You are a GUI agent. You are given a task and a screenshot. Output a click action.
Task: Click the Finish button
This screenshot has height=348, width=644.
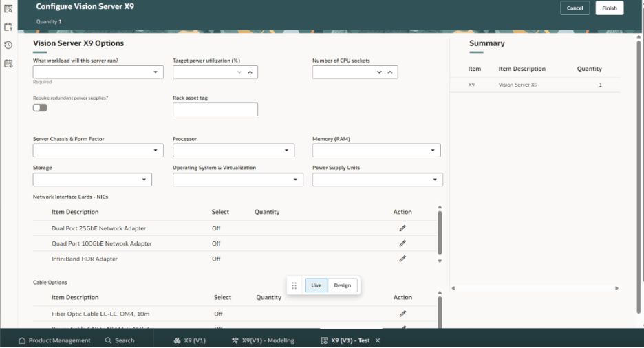coord(610,8)
